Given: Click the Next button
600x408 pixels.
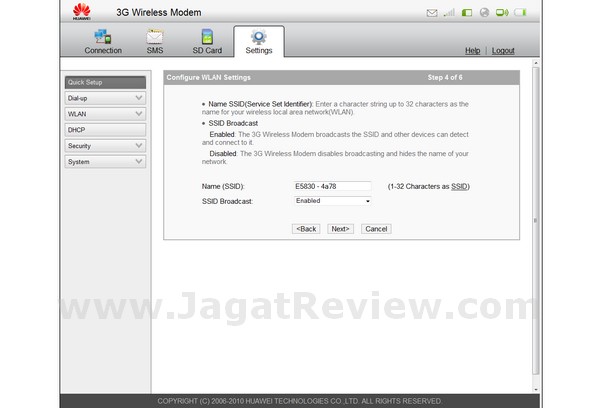Looking at the screenshot, I should (x=340, y=229).
